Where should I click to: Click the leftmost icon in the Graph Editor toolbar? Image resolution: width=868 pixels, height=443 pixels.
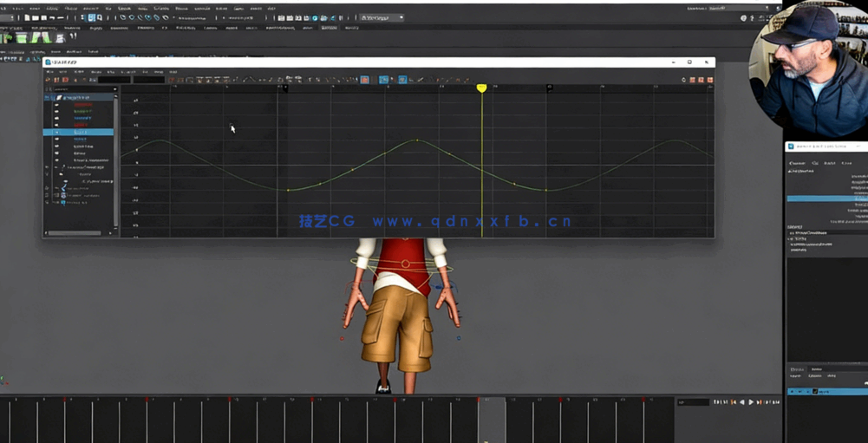(49, 80)
